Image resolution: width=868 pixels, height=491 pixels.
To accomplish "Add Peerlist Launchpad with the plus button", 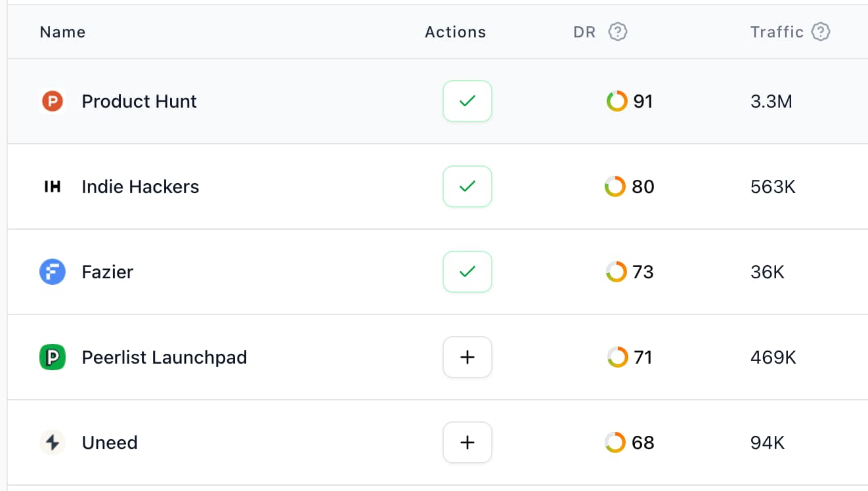I will click(x=467, y=357).
